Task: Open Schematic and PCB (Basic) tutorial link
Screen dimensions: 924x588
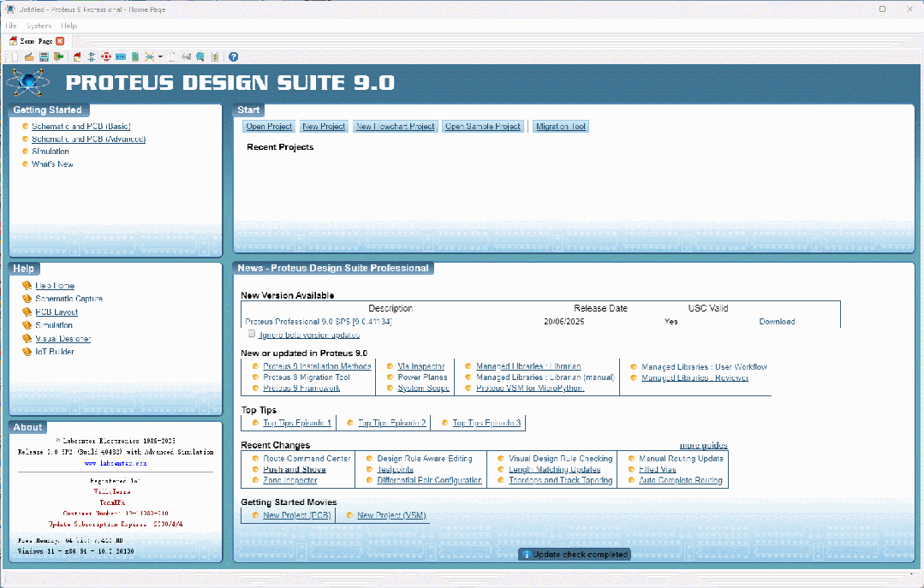Action: [81, 127]
